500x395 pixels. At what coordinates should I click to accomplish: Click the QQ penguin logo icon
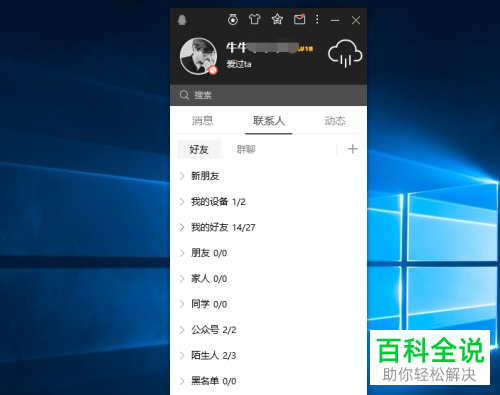pos(182,20)
